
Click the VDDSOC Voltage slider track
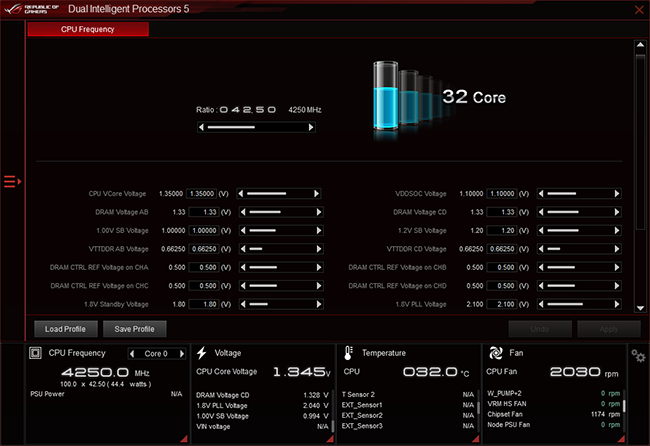579,194
